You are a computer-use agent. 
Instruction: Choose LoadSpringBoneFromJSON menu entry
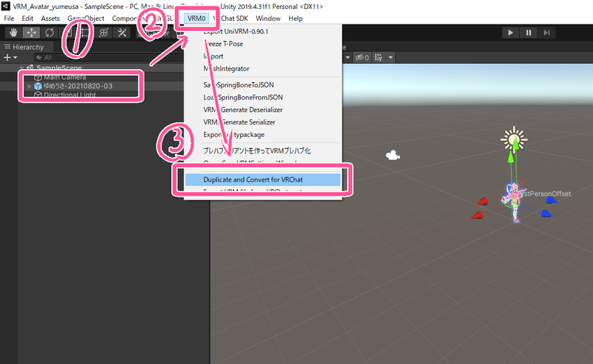(263, 98)
